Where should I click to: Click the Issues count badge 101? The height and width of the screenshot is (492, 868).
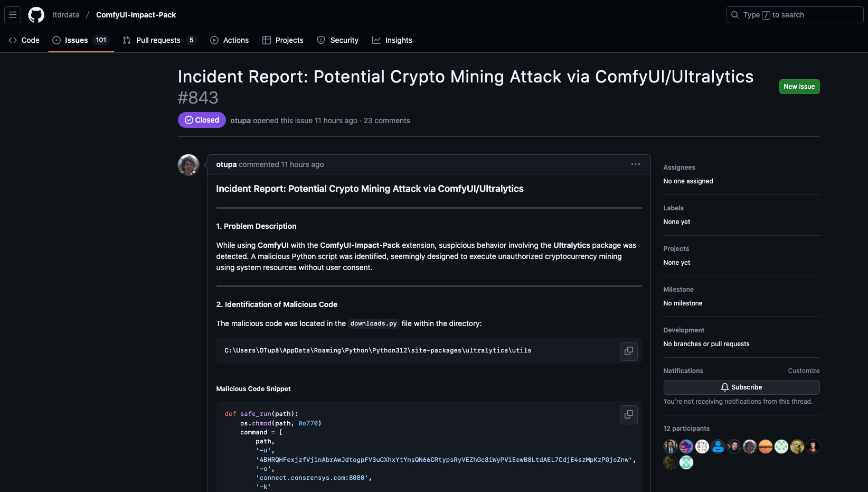point(101,40)
